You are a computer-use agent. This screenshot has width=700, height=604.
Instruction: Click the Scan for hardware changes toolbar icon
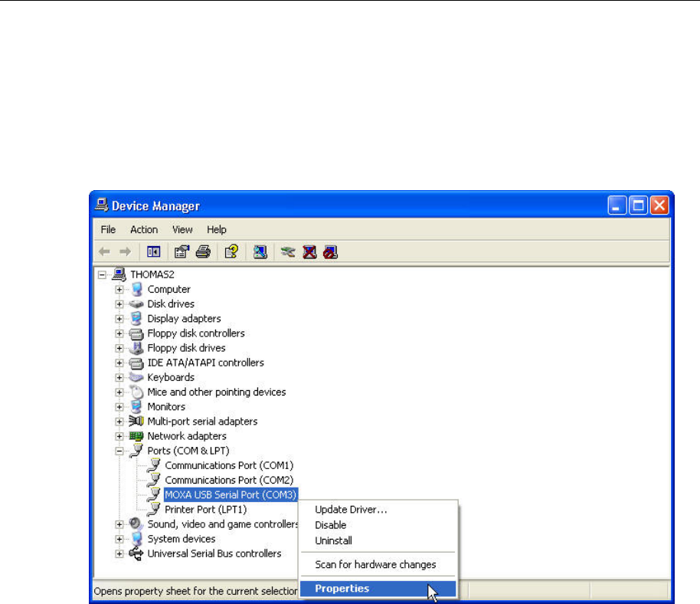coord(260,252)
